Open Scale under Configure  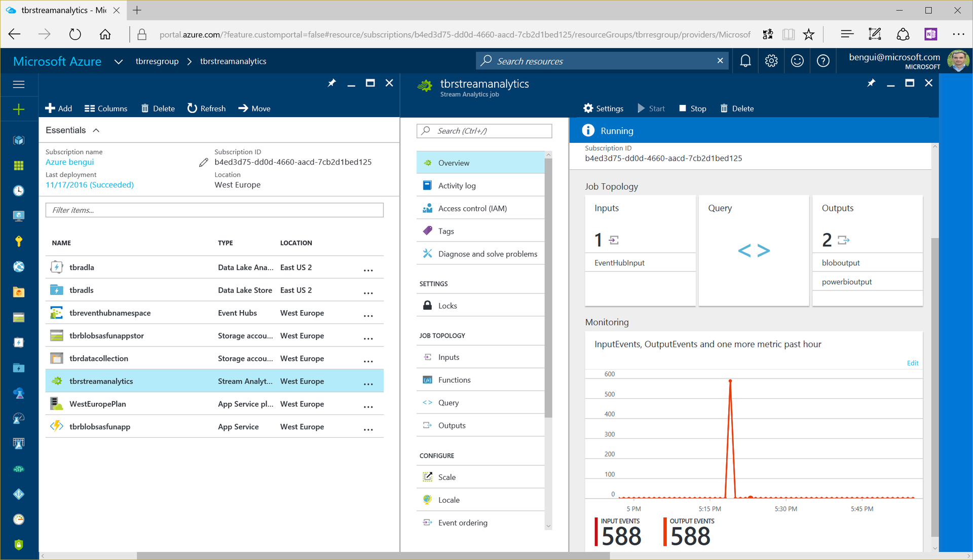point(480,477)
